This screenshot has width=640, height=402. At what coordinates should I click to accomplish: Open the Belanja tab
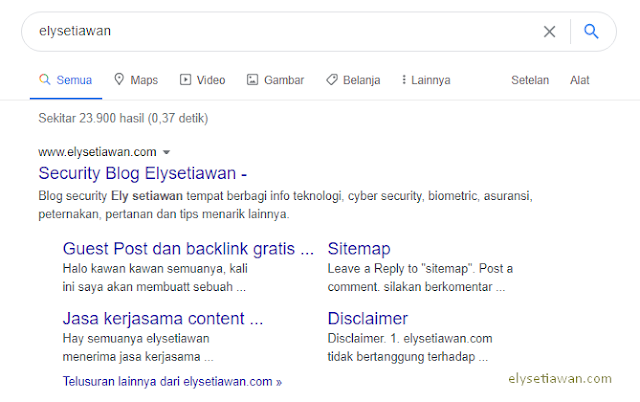[353, 80]
